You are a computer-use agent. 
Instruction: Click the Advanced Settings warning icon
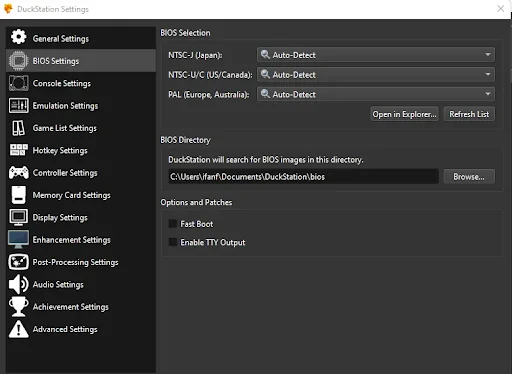tap(18, 329)
